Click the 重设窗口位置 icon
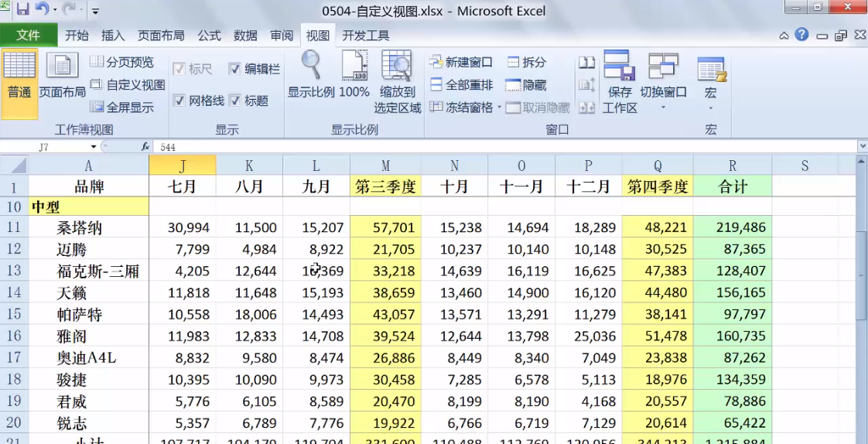This screenshot has height=444, width=868. (586, 108)
